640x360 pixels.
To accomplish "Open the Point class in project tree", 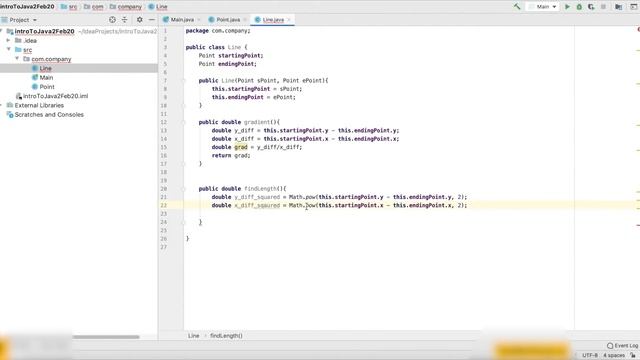I will [47, 87].
